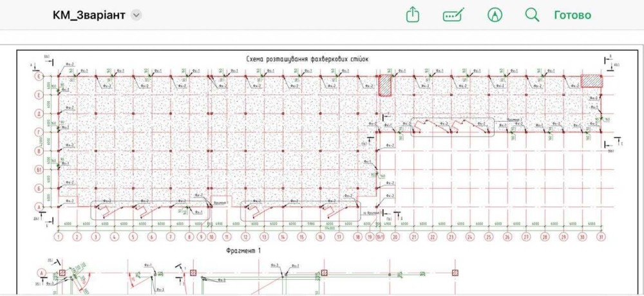
Task: Click the hatched rectangle near axis 19/1
Action: point(384,86)
